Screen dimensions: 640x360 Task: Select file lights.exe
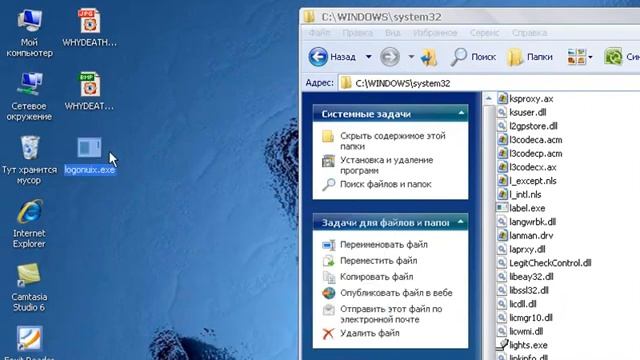pos(522,345)
